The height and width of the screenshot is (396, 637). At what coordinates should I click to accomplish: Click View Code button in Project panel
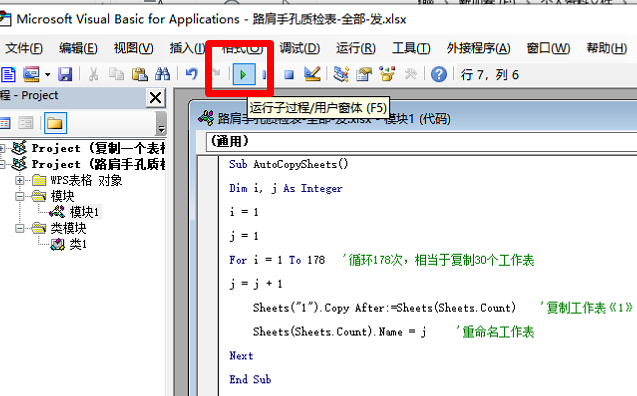(x=5, y=123)
